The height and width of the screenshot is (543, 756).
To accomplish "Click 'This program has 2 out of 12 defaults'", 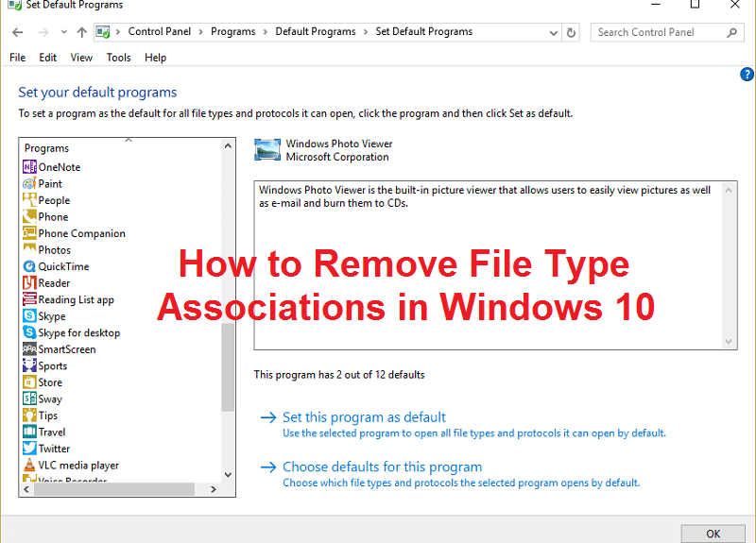I will (x=339, y=374).
